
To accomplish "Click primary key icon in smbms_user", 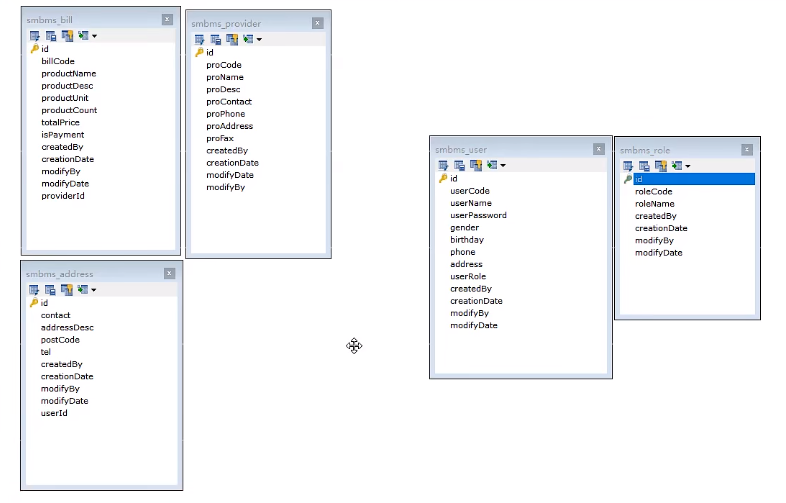I will (x=443, y=178).
